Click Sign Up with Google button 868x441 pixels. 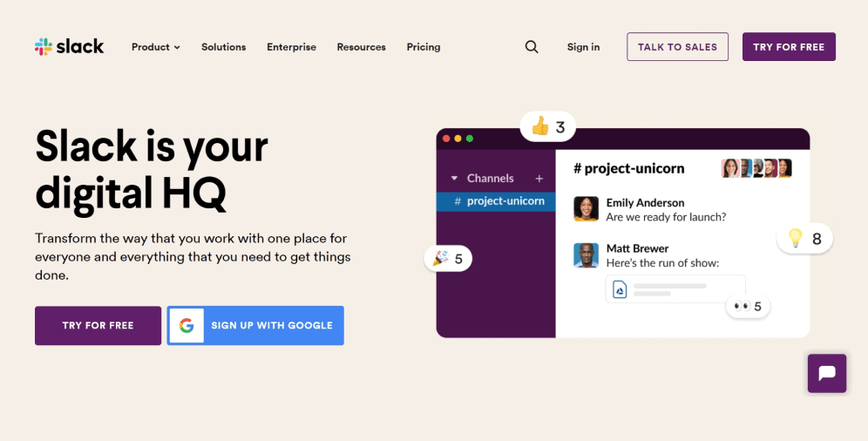coord(255,325)
